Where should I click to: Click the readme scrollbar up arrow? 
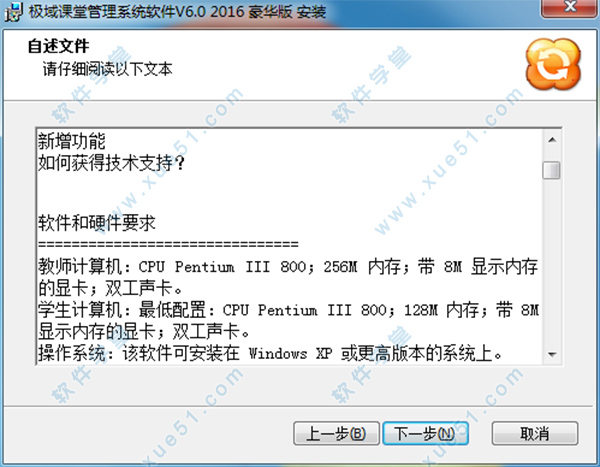(x=552, y=140)
